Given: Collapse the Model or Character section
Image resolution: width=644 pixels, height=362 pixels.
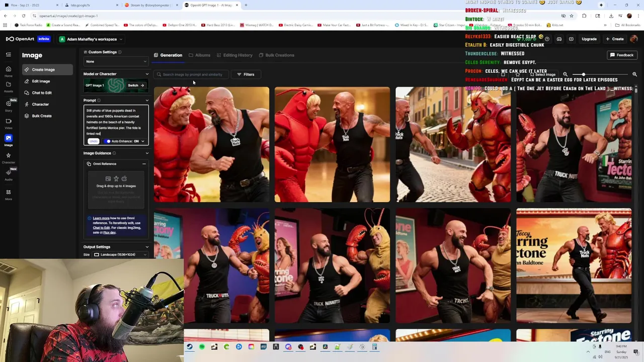Looking at the screenshot, I should 147,74.
